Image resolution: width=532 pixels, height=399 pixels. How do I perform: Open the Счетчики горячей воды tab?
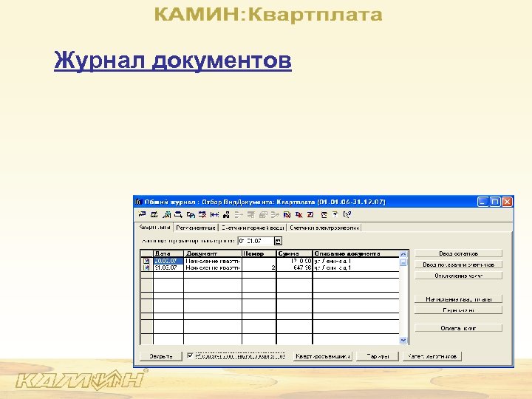tap(253, 228)
